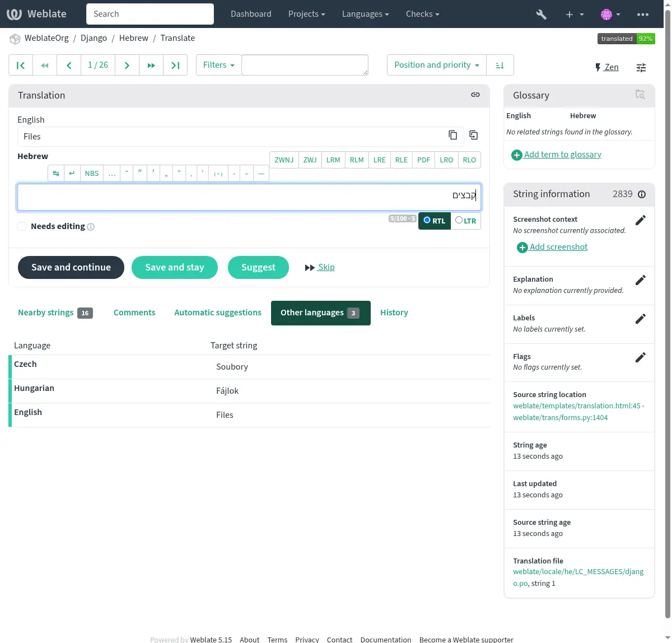The height and width of the screenshot is (643, 672).
Task: Select RTL text direction
Action: (x=435, y=221)
